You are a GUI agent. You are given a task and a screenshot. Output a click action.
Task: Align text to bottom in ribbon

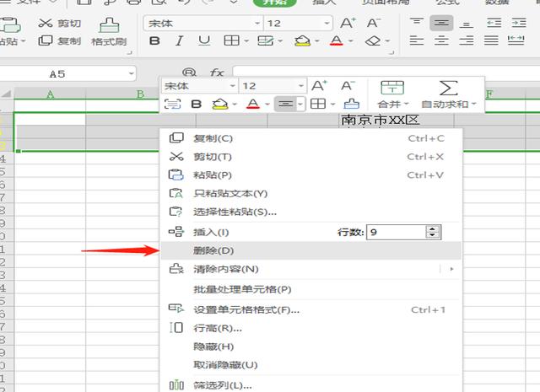tap(467, 23)
